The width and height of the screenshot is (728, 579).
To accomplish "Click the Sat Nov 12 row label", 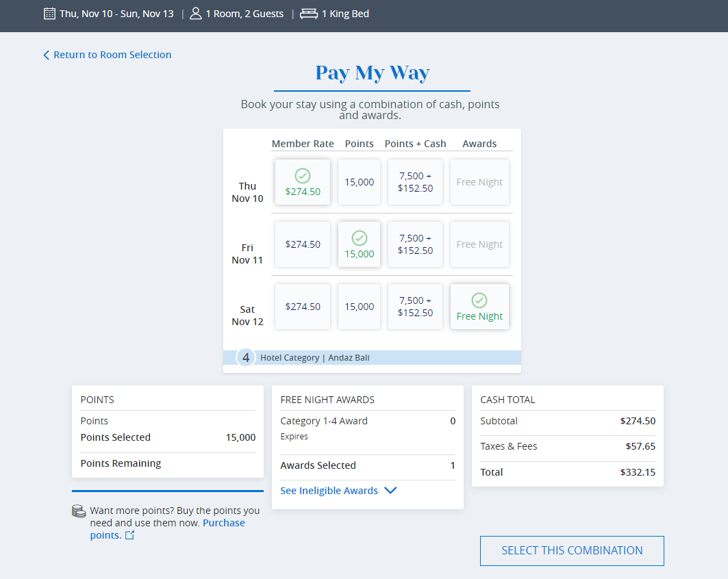I will (x=247, y=316).
